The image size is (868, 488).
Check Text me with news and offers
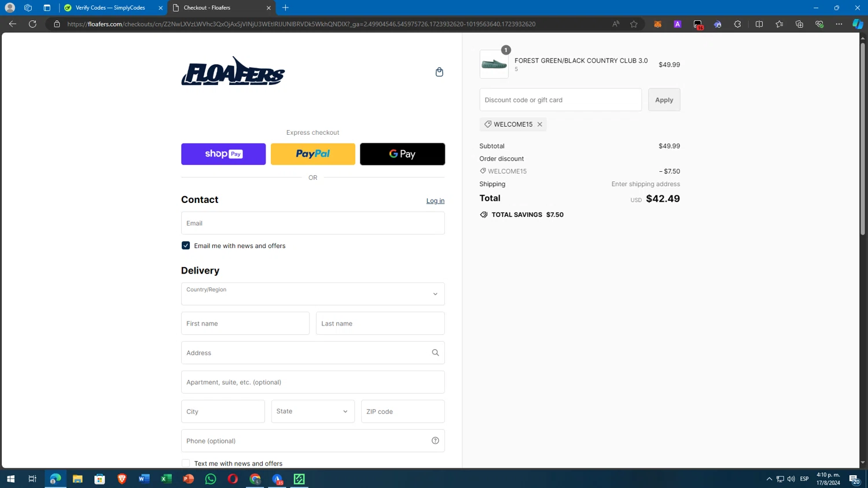pyautogui.click(x=186, y=463)
